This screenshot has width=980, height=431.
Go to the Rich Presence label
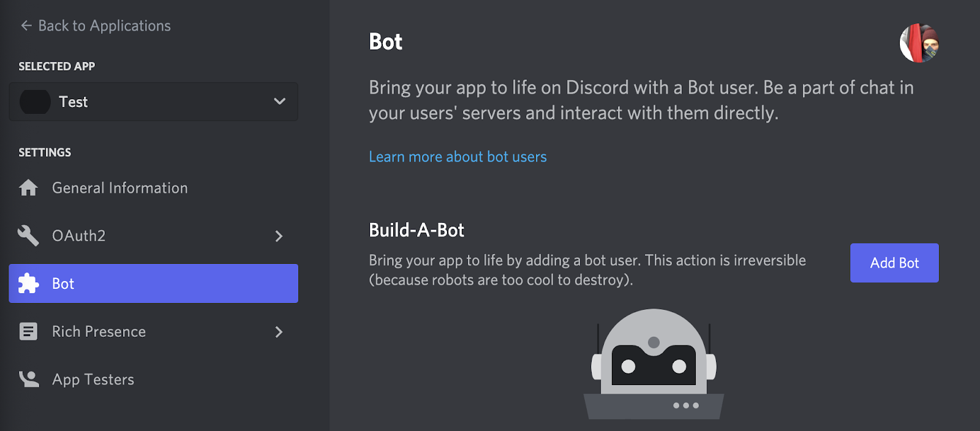(99, 332)
